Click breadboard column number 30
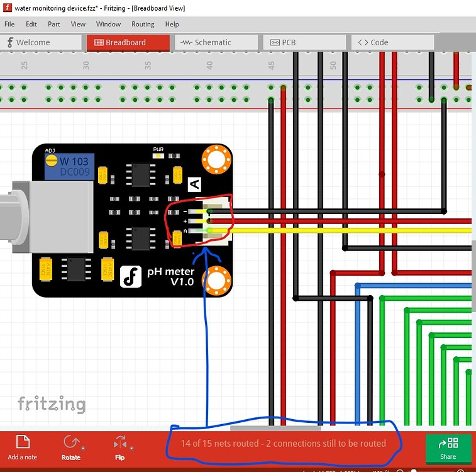The image size is (476, 472). 86,65
